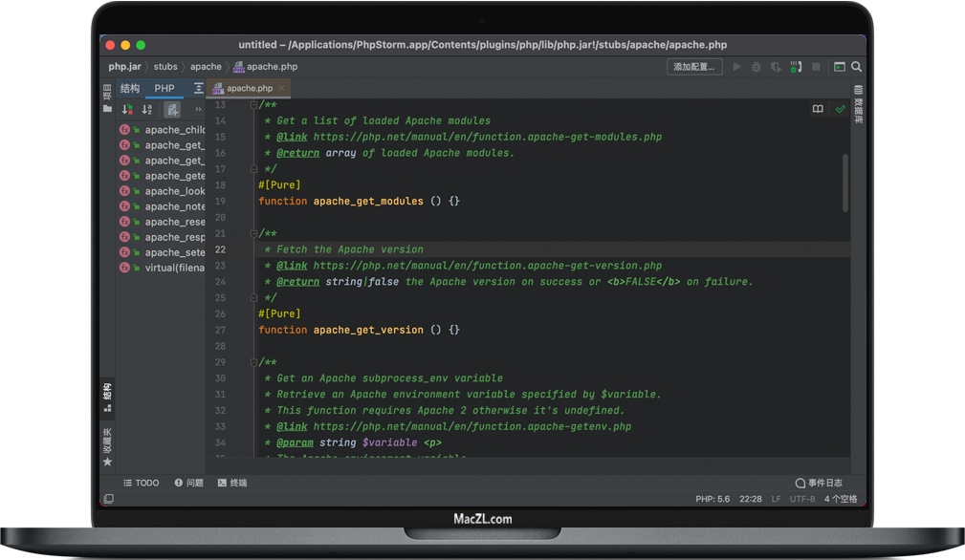Toggle alphabetical sorting in the Structure panel
The height and width of the screenshot is (560, 965).
point(145,109)
